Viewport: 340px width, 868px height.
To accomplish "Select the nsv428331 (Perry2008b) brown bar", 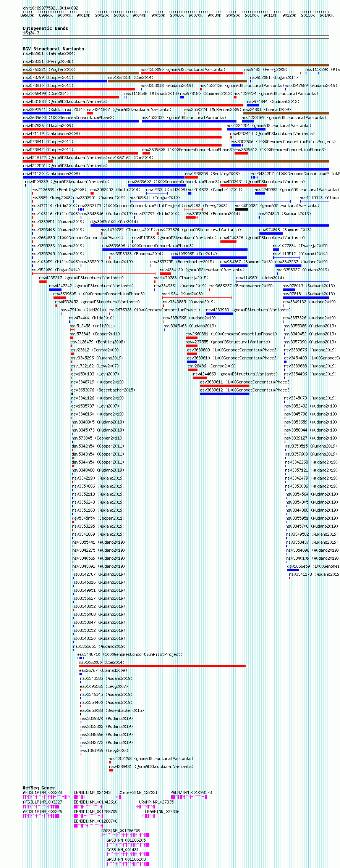I will (x=176, y=65).
